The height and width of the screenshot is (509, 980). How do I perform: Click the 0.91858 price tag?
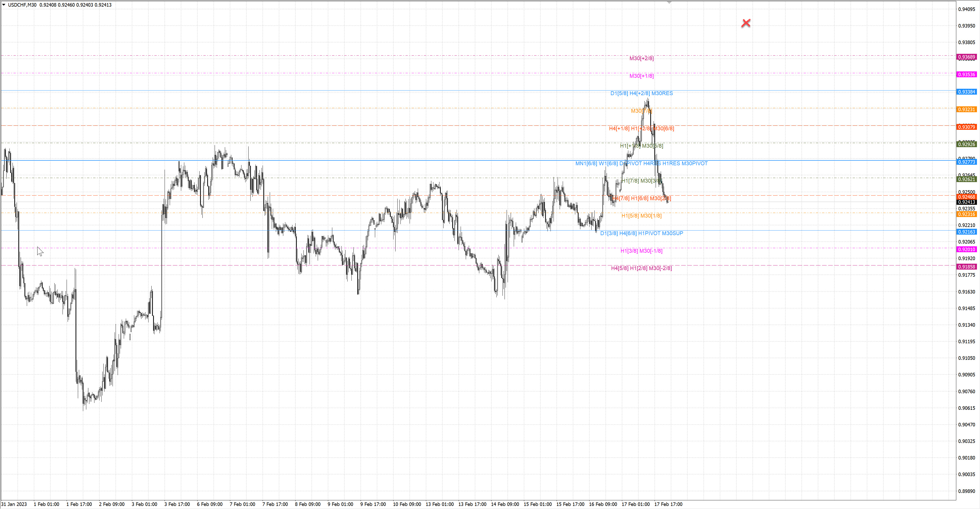966,267
